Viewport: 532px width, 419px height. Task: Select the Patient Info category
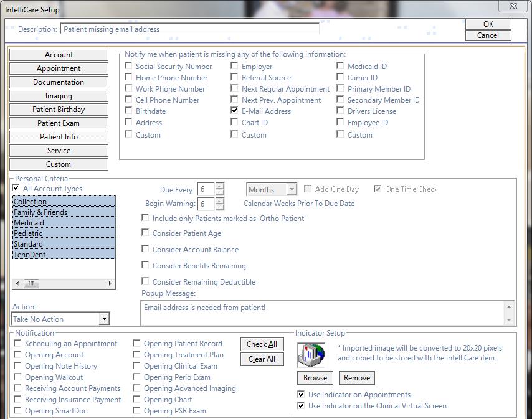(x=59, y=137)
